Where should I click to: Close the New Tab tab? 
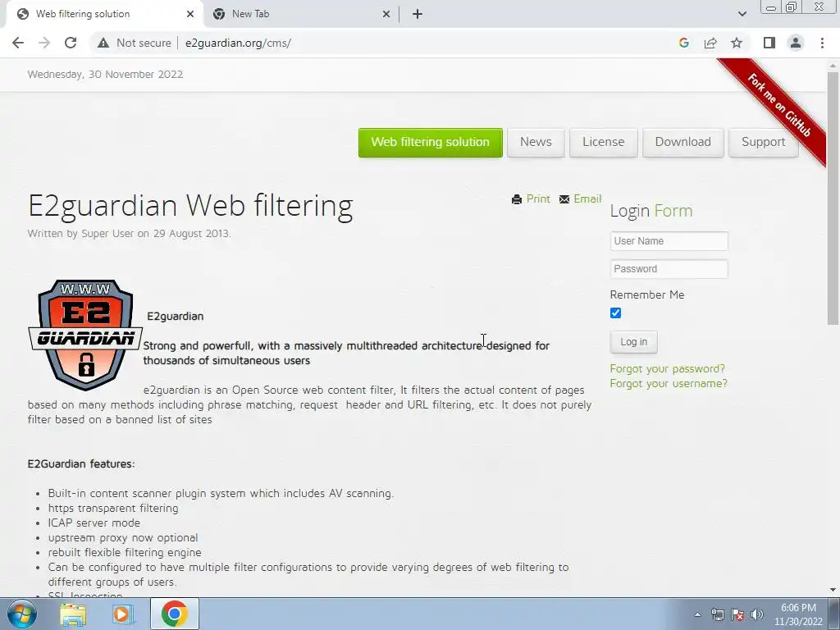(386, 15)
